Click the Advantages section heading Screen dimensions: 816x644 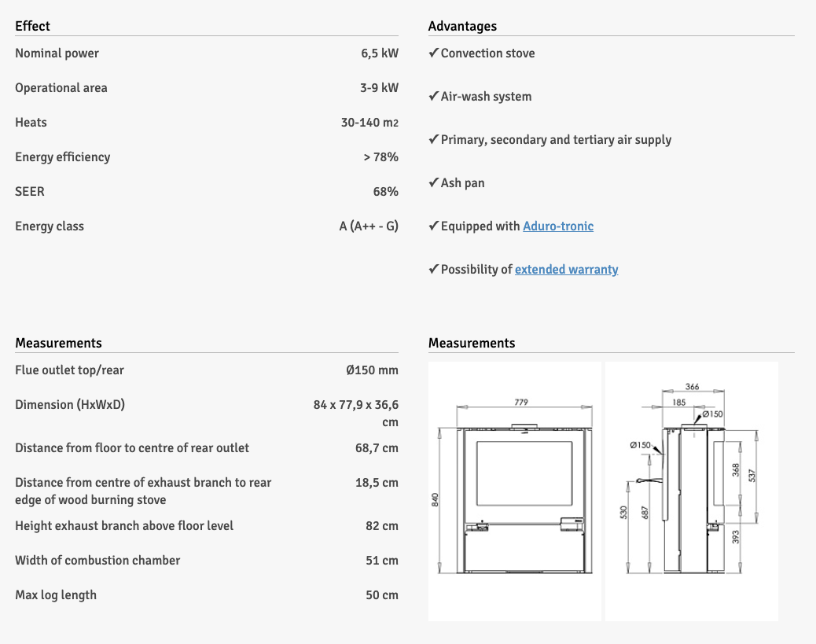462,26
